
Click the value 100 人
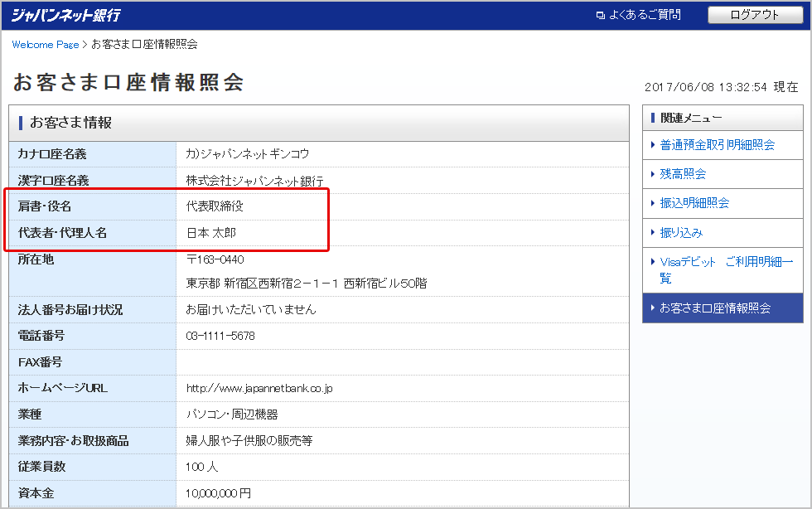(x=201, y=467)
